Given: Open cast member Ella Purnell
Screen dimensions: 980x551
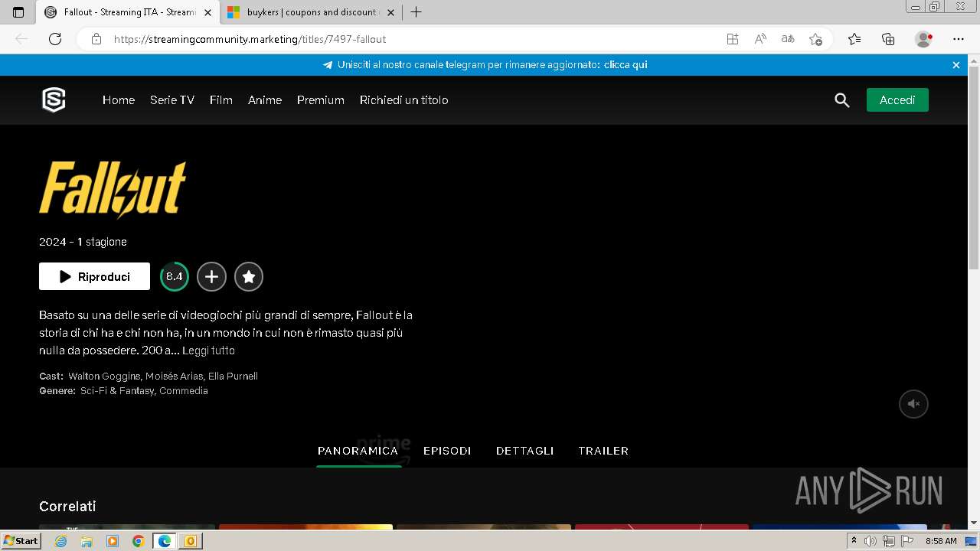Looking at the screenshot, I should (233, 377).
